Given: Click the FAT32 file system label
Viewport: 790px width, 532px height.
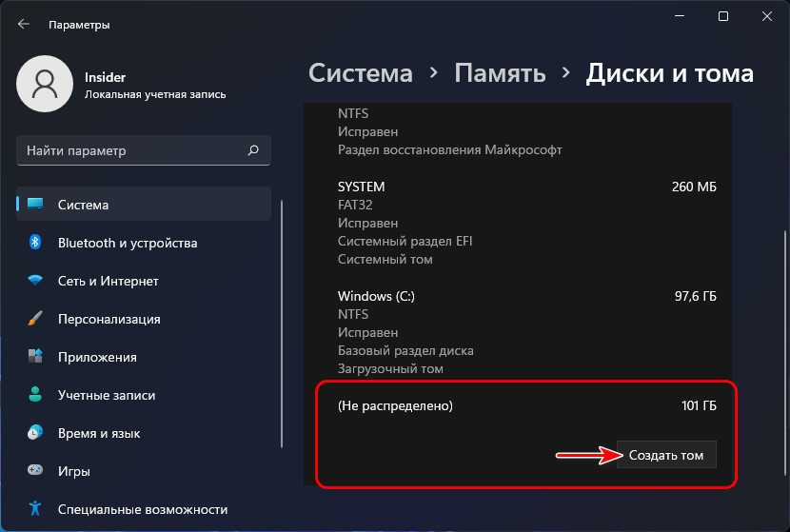Looking at the screenshot, I should tap(355, 205).
